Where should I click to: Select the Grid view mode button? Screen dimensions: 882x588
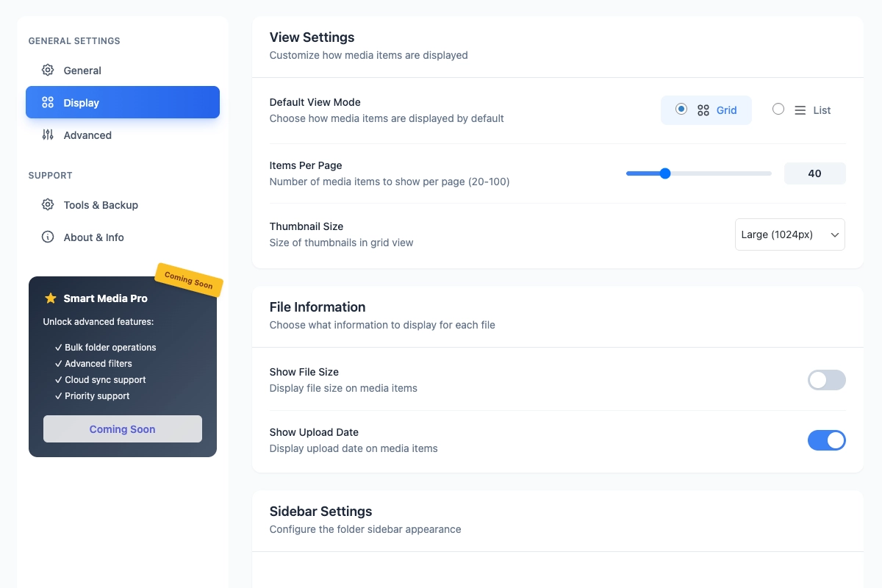(x=706, y=110)
